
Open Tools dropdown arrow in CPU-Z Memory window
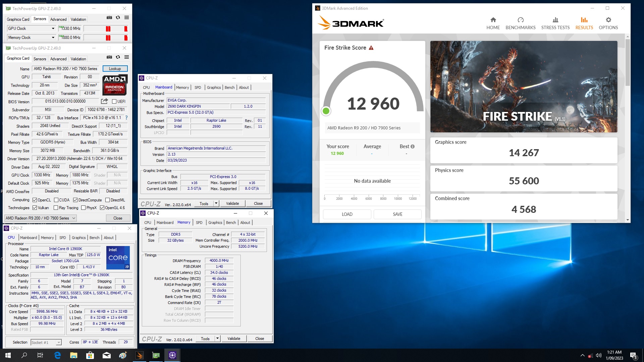[x=217, y=339]
